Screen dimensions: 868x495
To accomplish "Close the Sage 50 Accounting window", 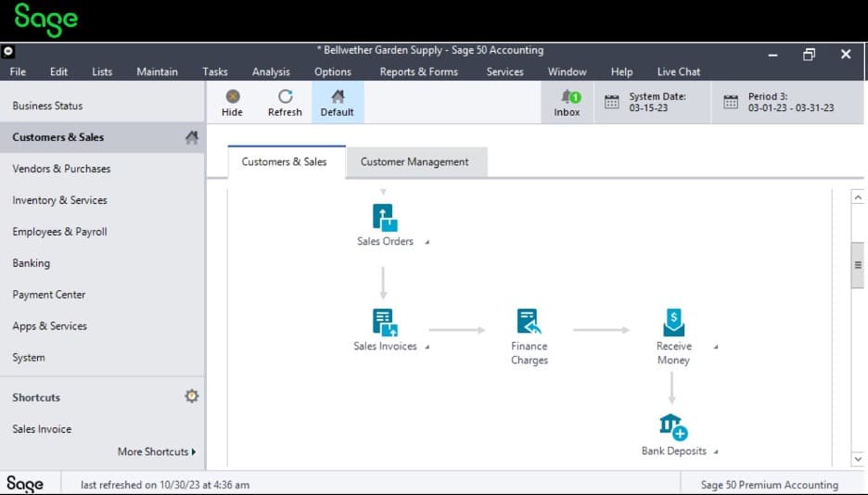I will [x=846, y=54].
